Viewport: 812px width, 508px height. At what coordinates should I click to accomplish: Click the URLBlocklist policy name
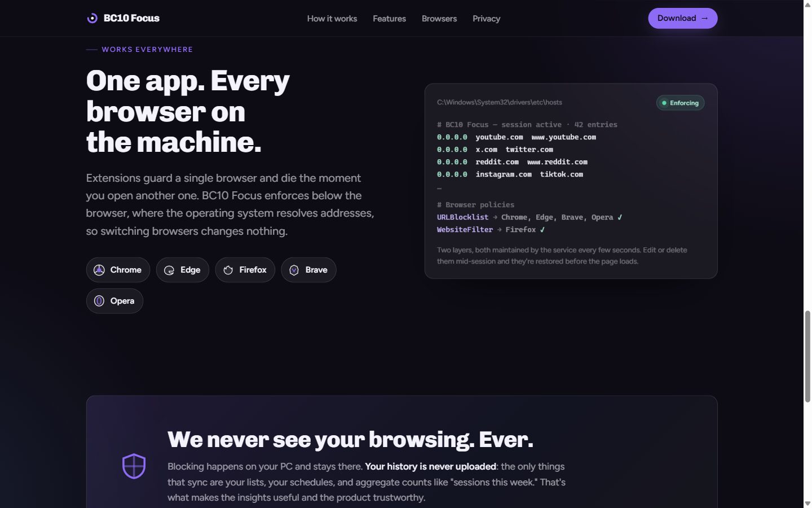(x=462, y=217)
